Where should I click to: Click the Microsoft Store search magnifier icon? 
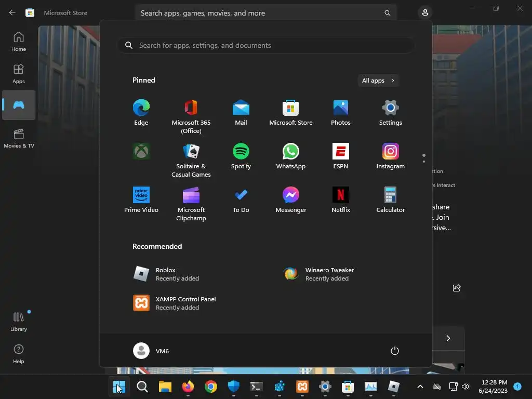point(387,13)
